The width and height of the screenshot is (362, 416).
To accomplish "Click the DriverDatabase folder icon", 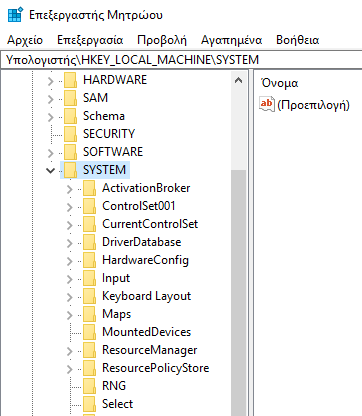I will (x=90, y=242).
